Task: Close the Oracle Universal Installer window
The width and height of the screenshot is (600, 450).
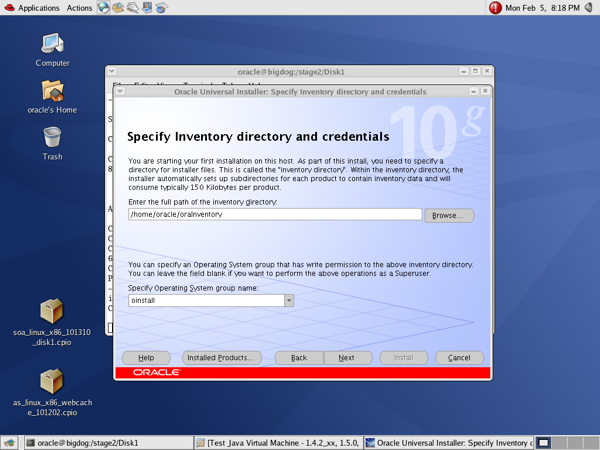Action: click(485, 91)
